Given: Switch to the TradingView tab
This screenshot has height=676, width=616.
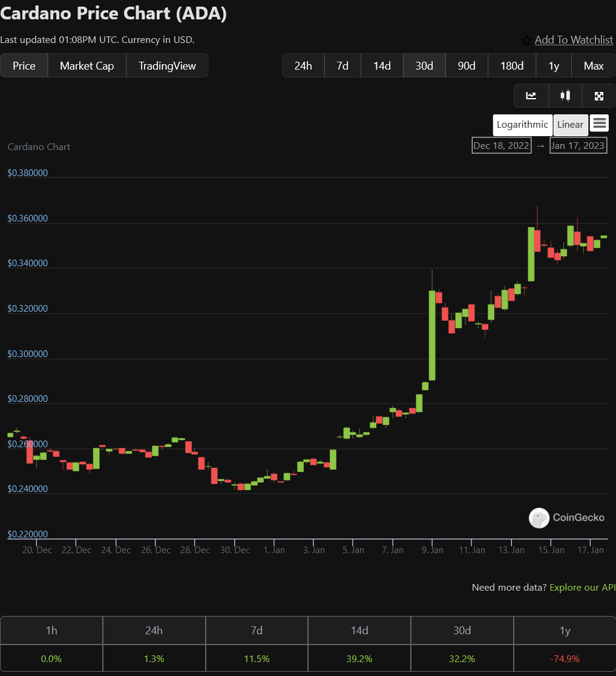Looking at the screenshot, I should click(167, 66).
